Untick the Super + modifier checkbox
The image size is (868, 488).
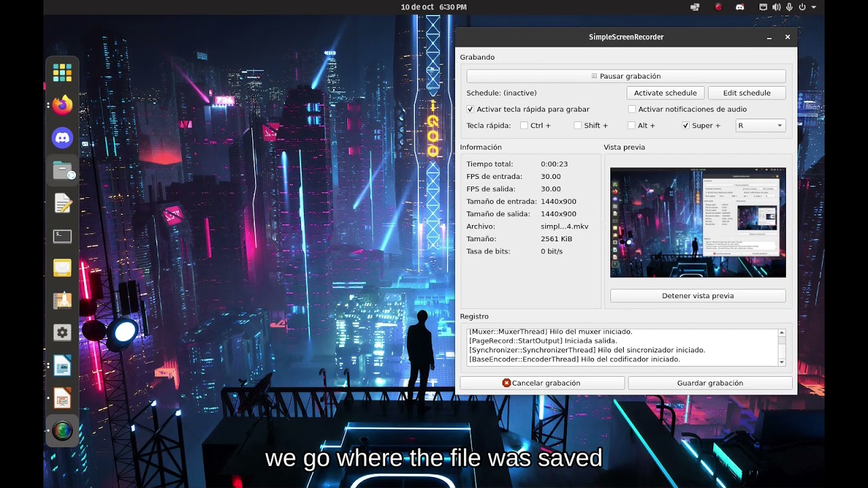point(686,125)
